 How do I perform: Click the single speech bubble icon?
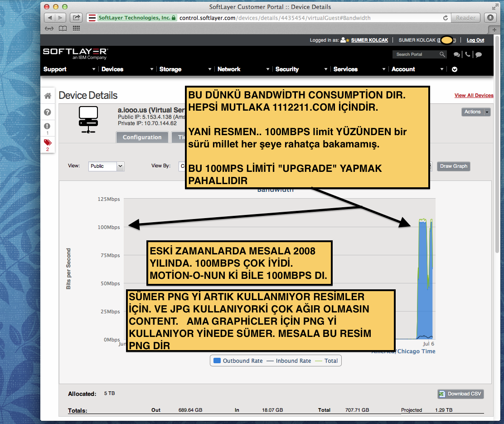pyautogui.click(x=479, y=55)
